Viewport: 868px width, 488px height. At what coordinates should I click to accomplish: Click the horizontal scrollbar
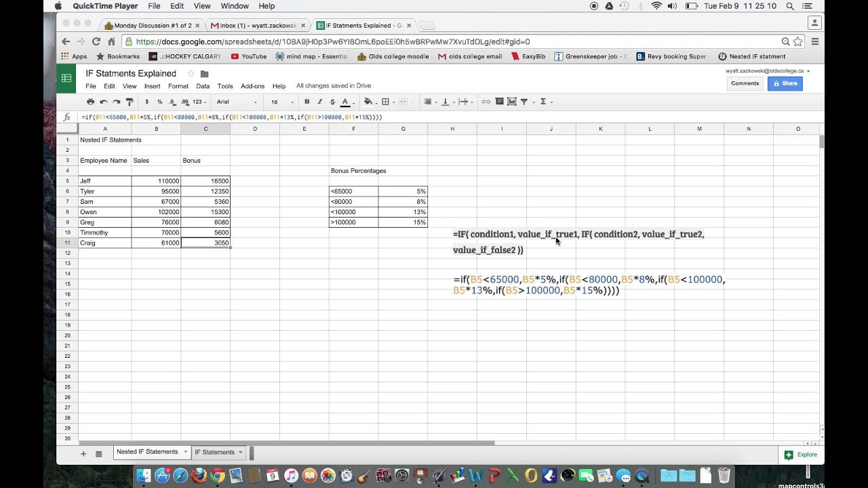[287, 443]
